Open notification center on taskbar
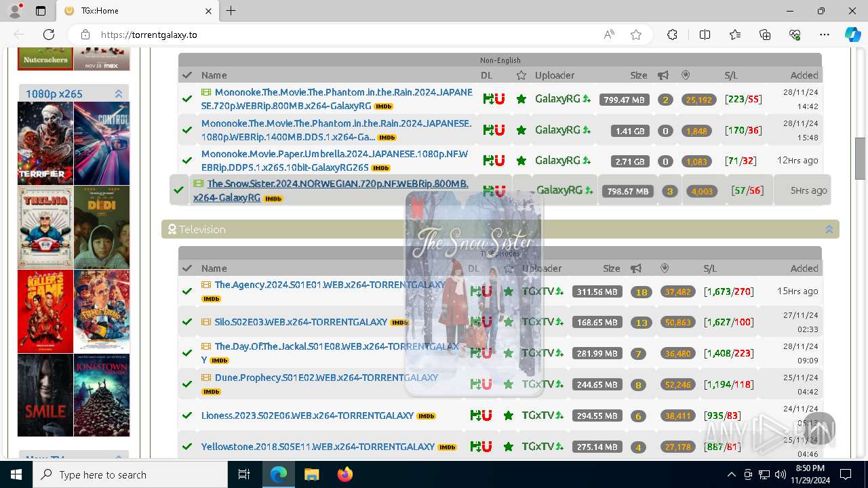 click(x=845, y=474)
